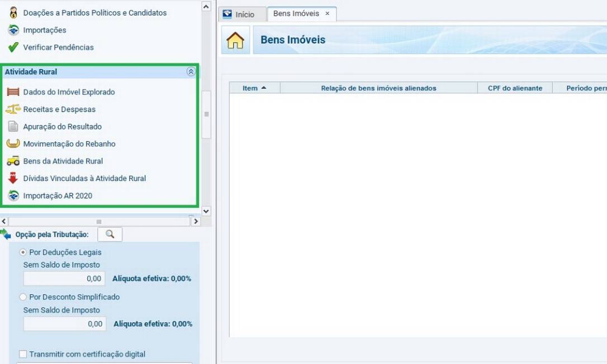Switch to the Início tab
607x364 pixels.
239,15
